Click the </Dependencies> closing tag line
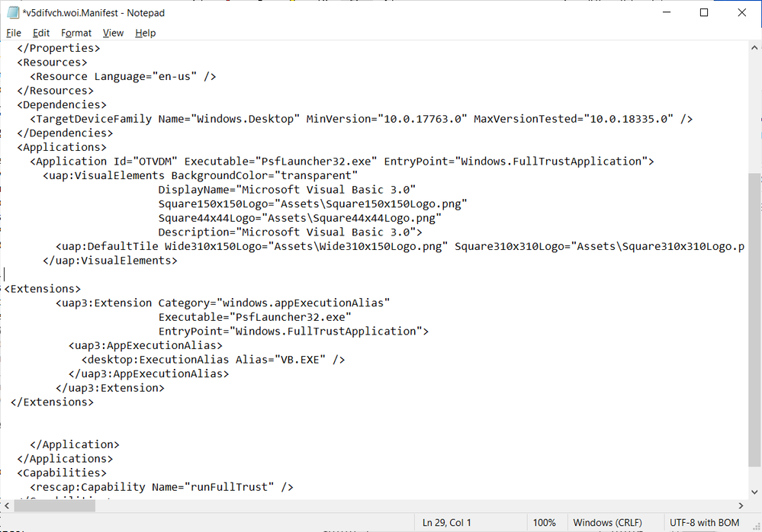Screen dimensions: 762x532 [x=65, y=133]
